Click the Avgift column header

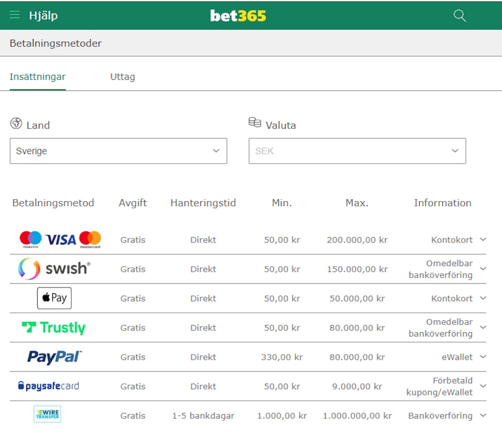[x=133, y=203]
